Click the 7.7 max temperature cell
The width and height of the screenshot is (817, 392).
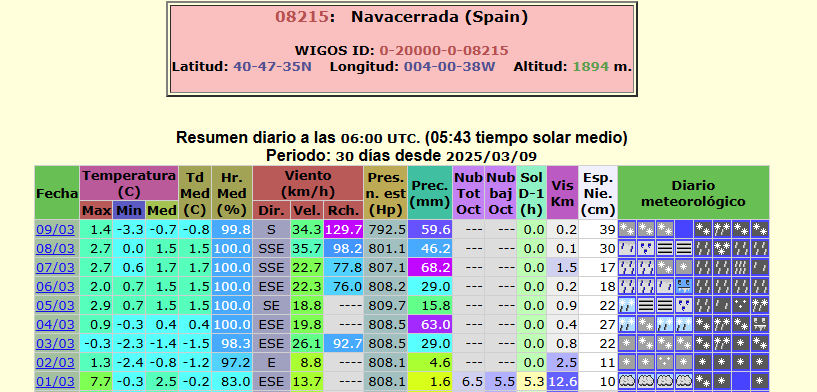coord(96,382)
